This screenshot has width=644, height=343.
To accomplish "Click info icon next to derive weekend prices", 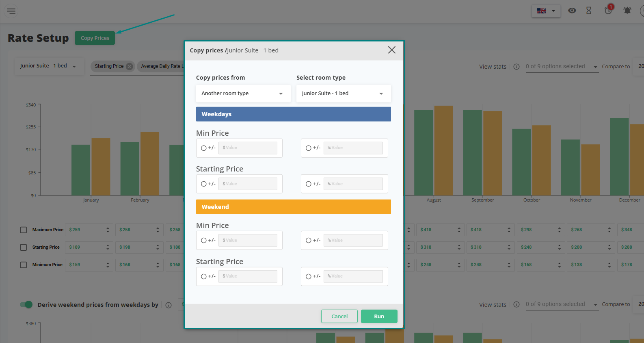I will tap(169, 305).
